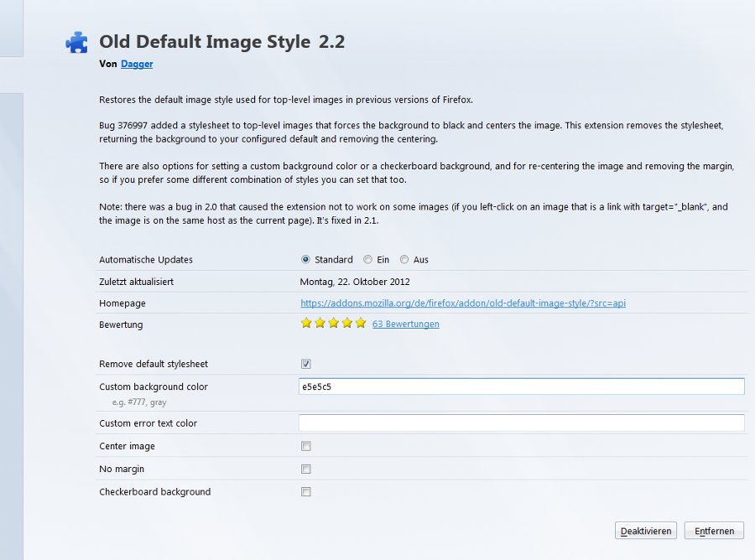Viewport: 755px width, 560px height.
Task: Click the Remove default stylesheet label
Action: click(x=154, y=364)
